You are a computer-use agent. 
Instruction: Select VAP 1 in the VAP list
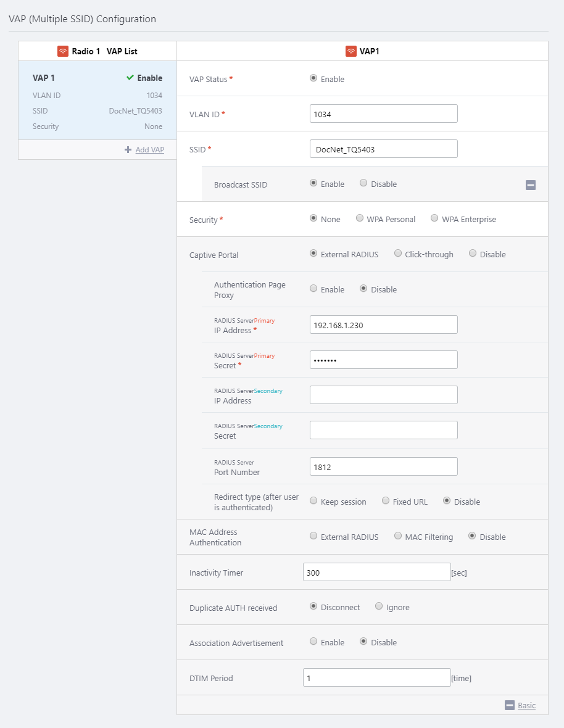pos(97,102)
